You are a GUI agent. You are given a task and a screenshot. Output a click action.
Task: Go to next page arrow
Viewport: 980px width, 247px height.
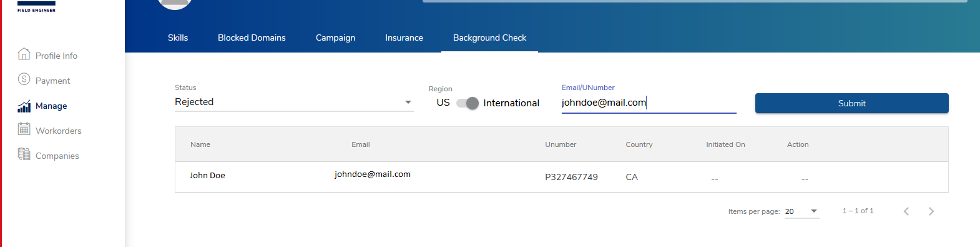(931, 211)
